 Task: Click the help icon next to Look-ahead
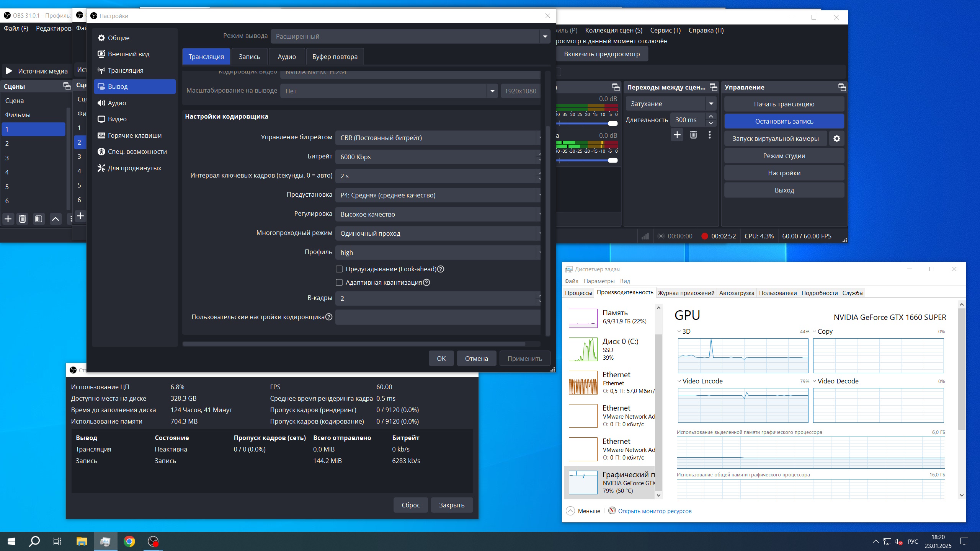pyautogui.click(x=441, y=269)
